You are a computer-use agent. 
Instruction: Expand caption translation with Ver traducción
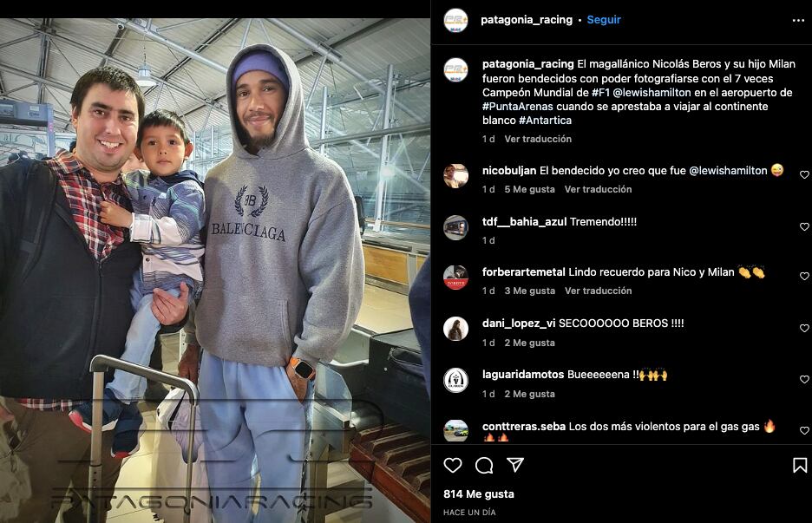(538, 139)
